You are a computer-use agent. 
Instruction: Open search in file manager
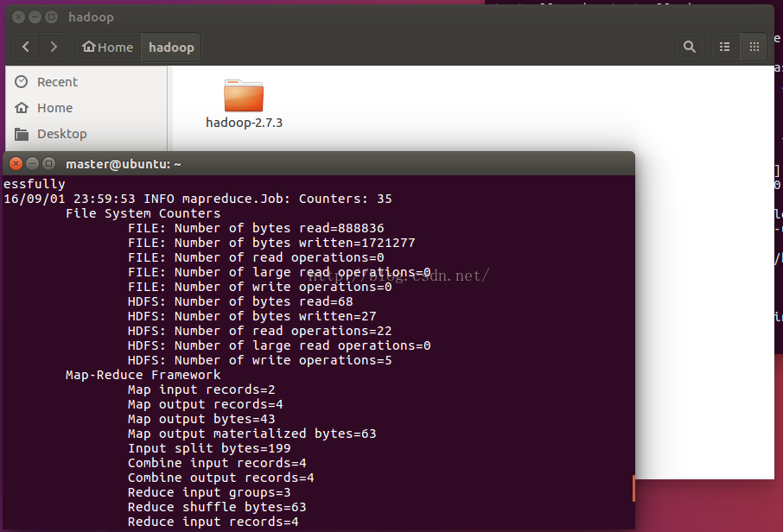click(x=690, y=47)
